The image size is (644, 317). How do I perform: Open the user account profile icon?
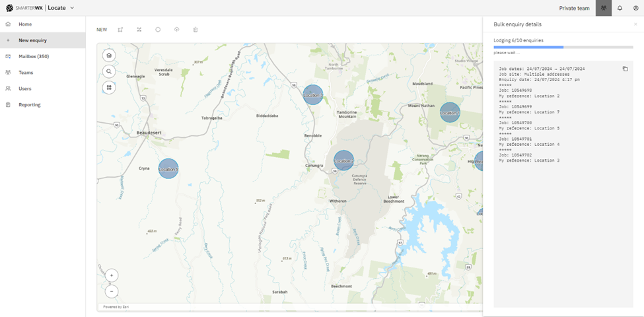[635, 8]
